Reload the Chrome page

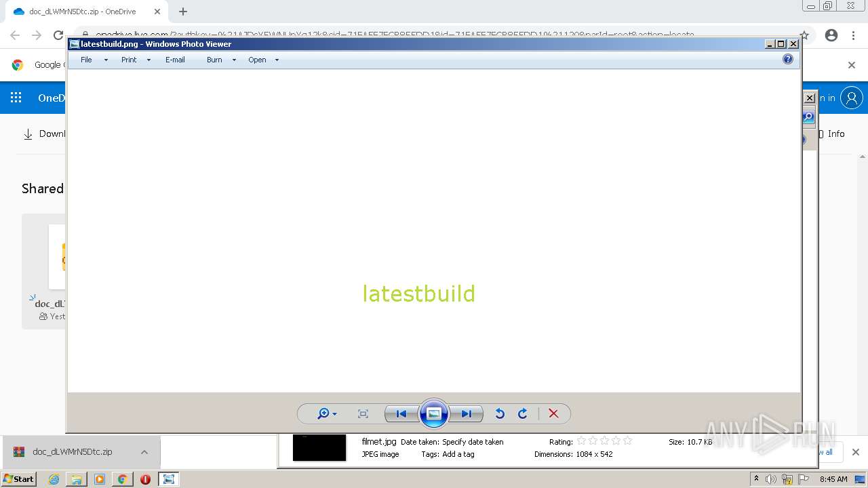pyautogui.click(x=58, y=35)
